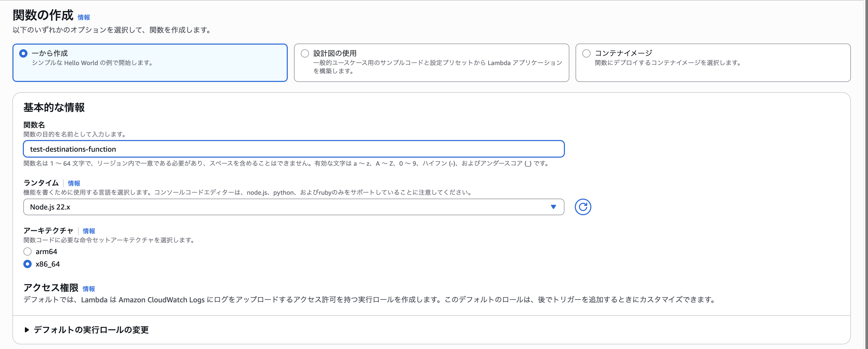Select the x86_64 architecture radio button
Viewport: 868px width, 349px height.
[x=27, y=264]
